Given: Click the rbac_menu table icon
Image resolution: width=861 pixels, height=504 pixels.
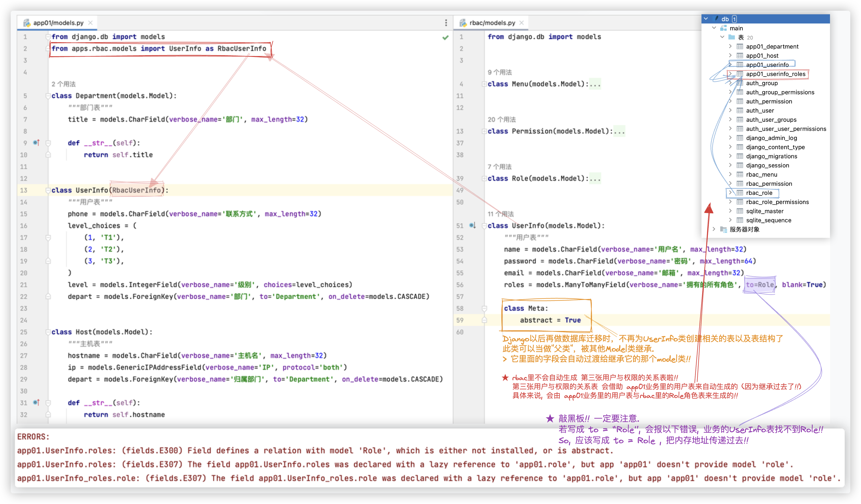Looking at the screenshot, I should pyautogui.click(x=740, y=174).
